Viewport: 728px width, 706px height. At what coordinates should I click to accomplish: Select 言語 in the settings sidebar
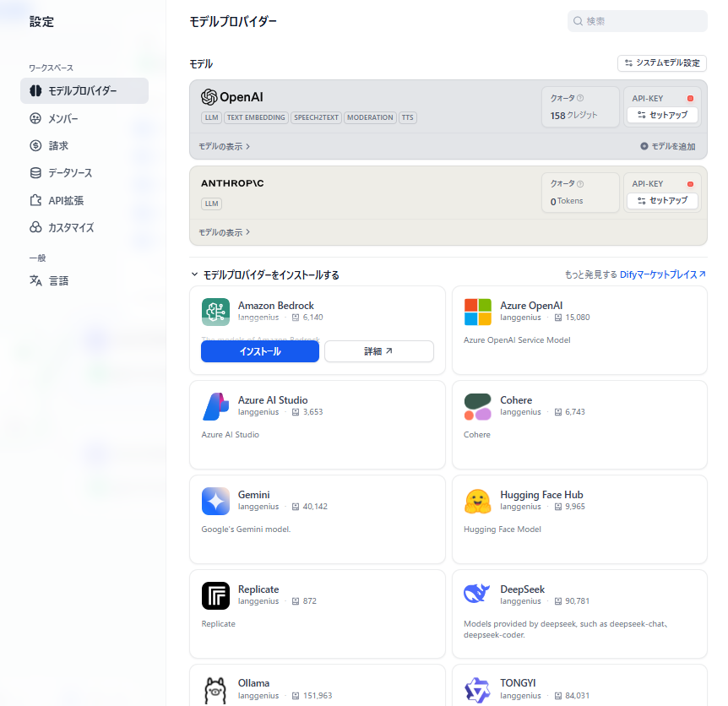click(x=58, y=280)
